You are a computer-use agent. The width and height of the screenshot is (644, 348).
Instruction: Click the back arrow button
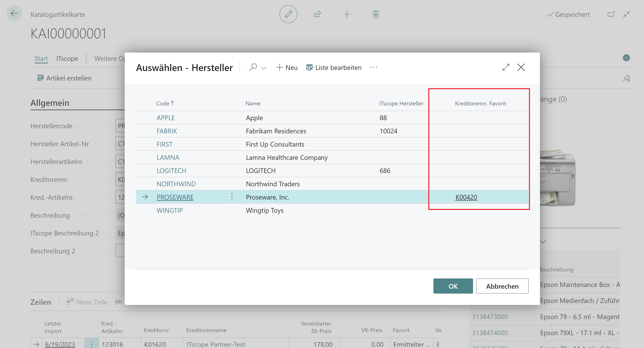pos(14,13)
